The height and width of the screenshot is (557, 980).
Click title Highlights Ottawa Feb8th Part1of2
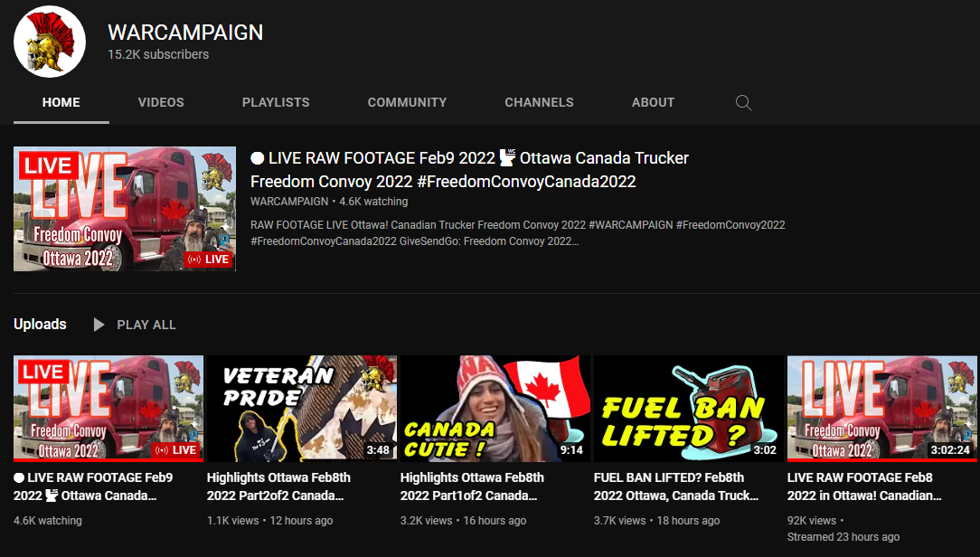point(472,486)
